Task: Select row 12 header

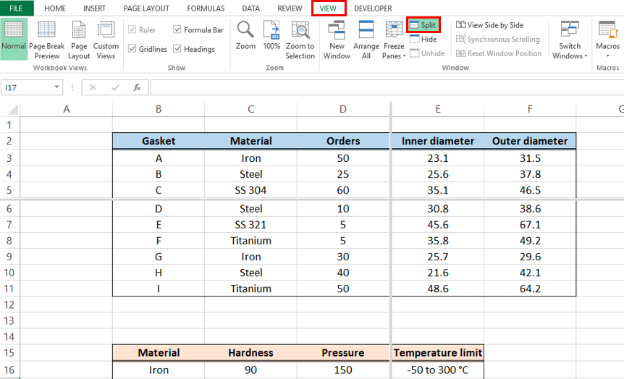Action: tap(9, 305)
